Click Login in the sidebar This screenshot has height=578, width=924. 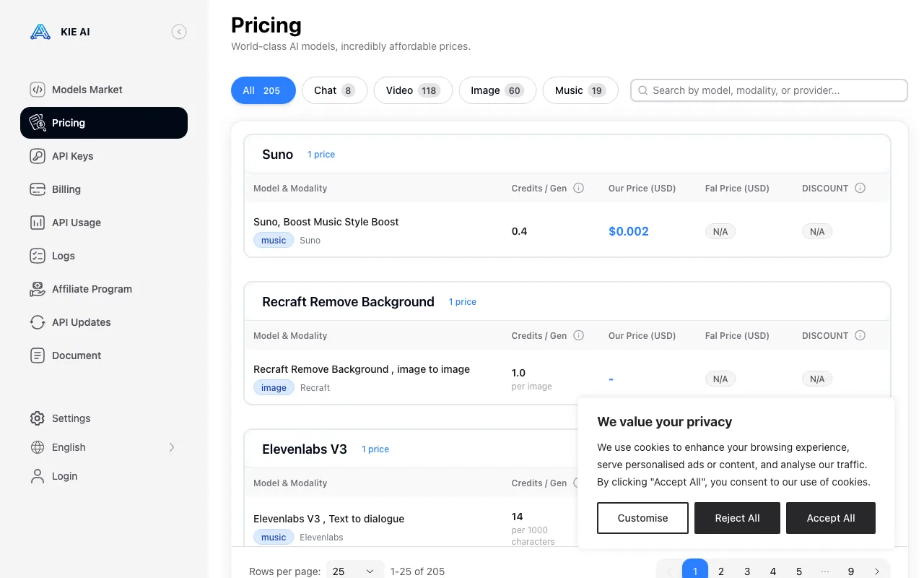pos(104,476)
